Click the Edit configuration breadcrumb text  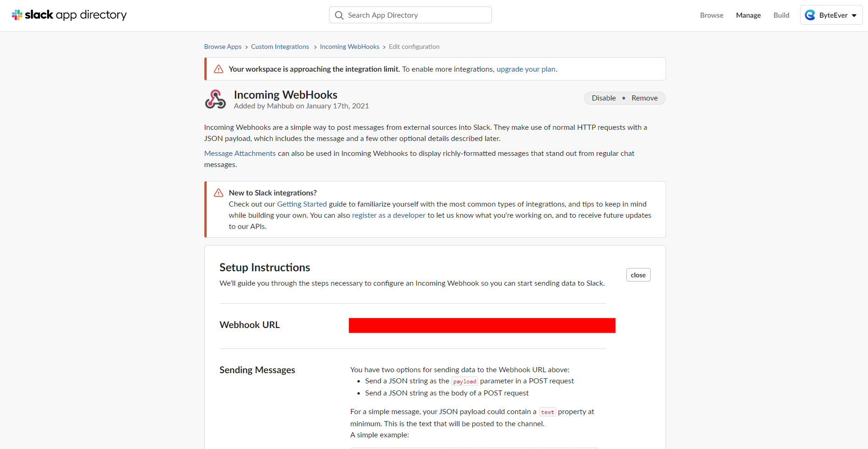[414, 47]
